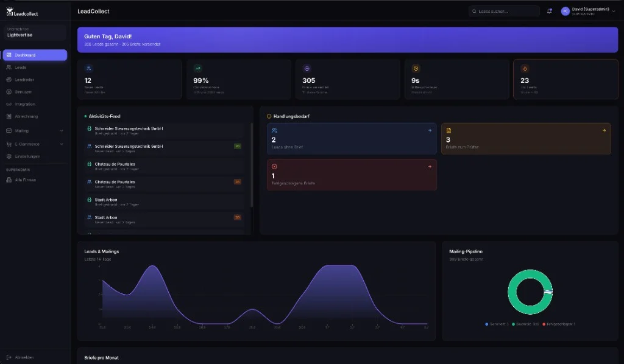Click the search magnifier icon
The width and height of the screenshot is (624, 364).
click(474, 11)
